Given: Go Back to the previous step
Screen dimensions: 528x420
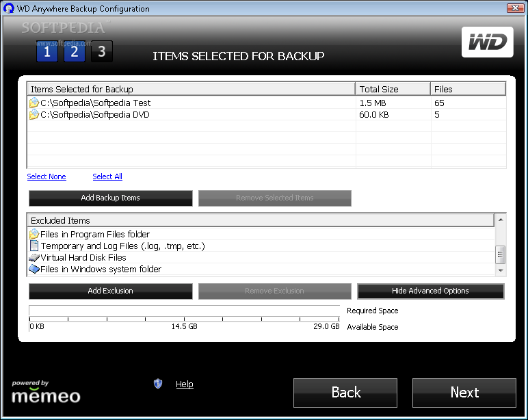Looking at the screenshot, I should [x=345, y=393].
